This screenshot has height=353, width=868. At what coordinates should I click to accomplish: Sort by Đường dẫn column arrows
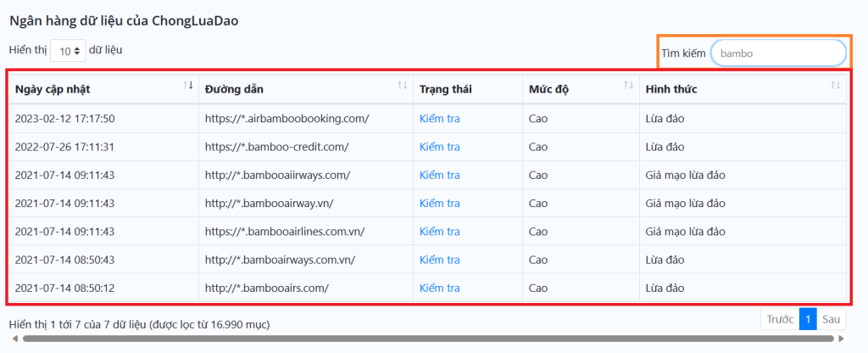click(403, 85)
